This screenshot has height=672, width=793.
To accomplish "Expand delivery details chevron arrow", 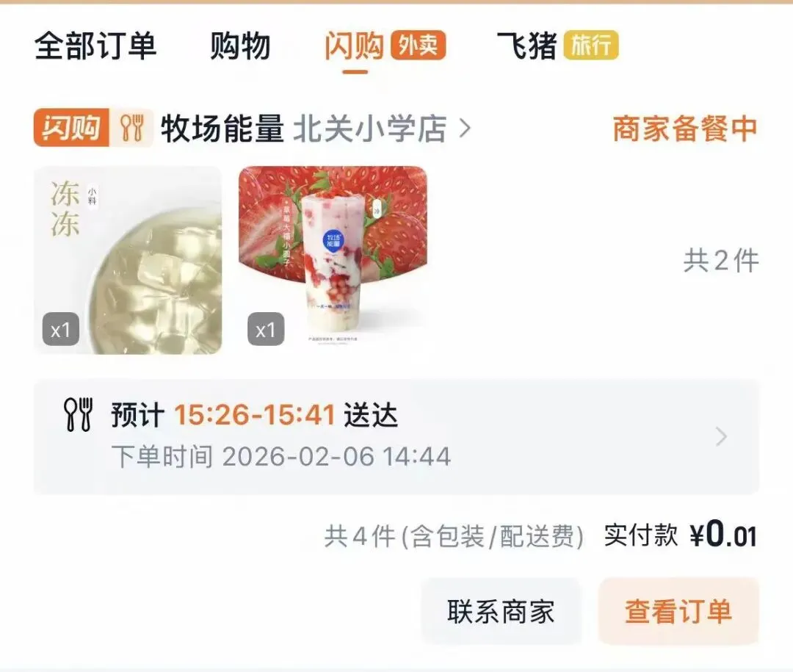I will point(722,436).
